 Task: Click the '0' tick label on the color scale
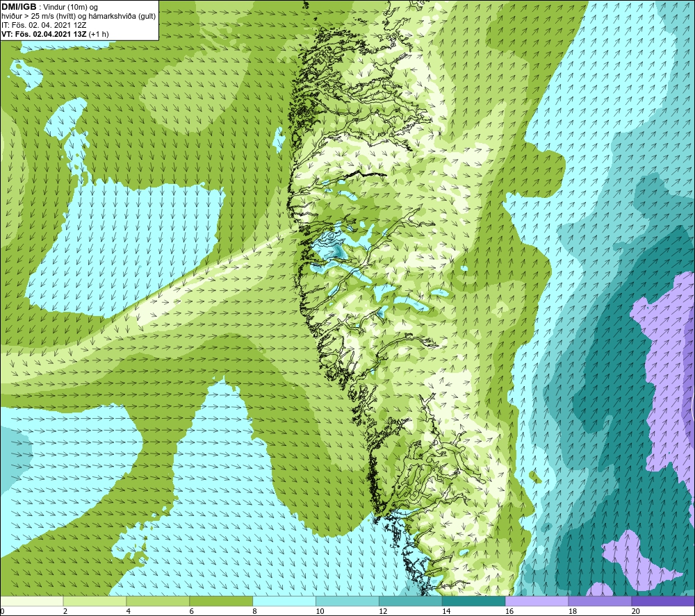[x=2, y=612]
